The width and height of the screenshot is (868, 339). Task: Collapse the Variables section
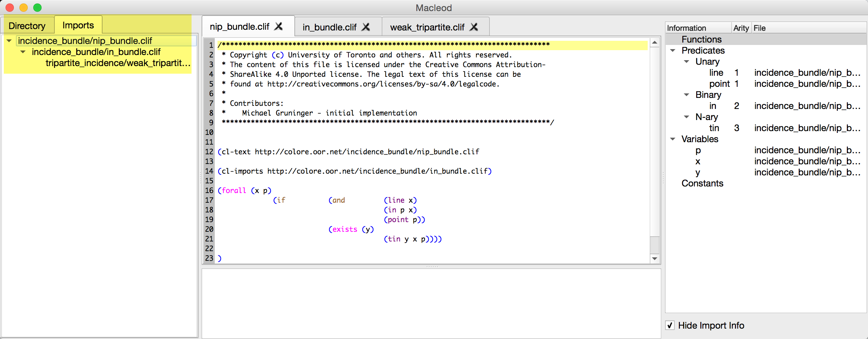(x=673, y=139)
